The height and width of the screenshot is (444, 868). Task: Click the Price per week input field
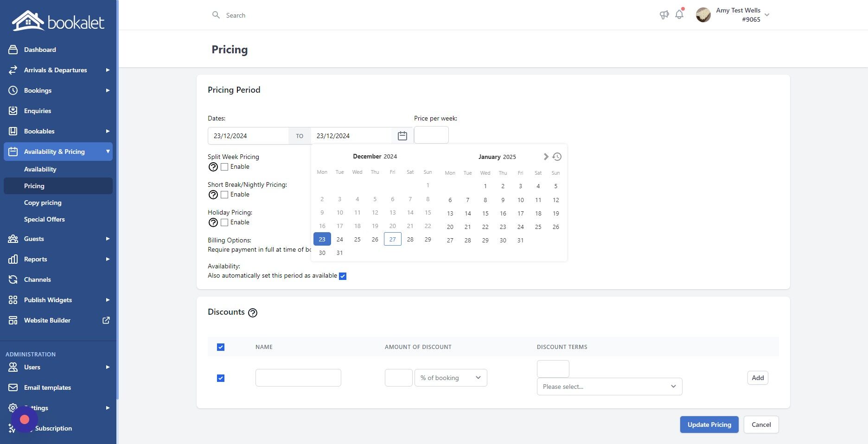point(431,135)
